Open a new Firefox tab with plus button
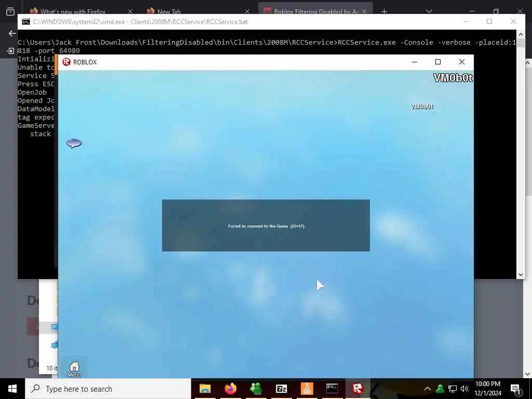Screen dimensions: 532x399 [x=384, y=11]
